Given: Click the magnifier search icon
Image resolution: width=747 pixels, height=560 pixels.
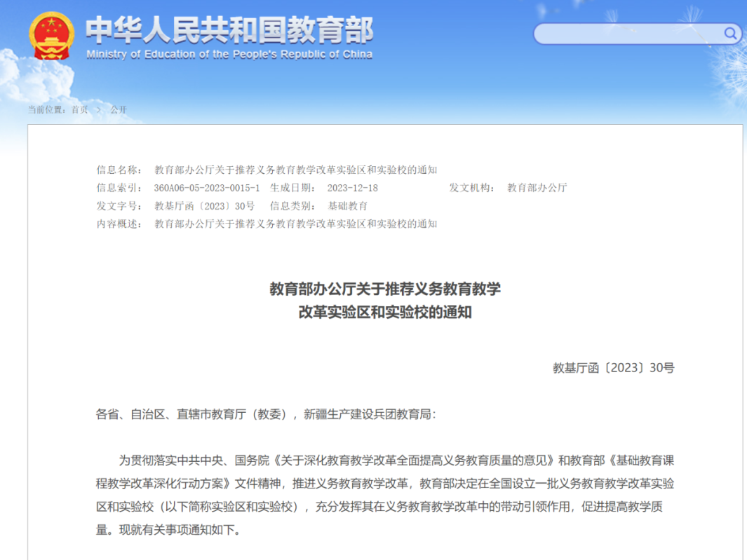Looking at the screenshot, I should click(730, 33).
